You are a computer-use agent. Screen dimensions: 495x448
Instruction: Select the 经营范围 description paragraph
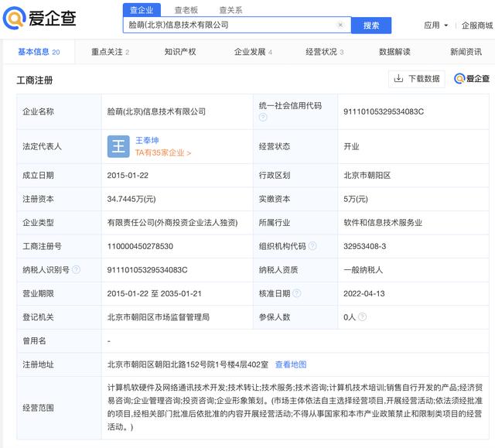(x=295, y=407)
